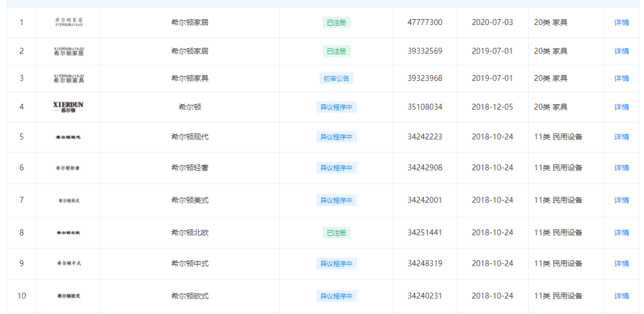The width and height of the screenshot is (644, 314).
Task: Click 希尔顿现代 logo thumbnail
Action: tap(68, 136)
